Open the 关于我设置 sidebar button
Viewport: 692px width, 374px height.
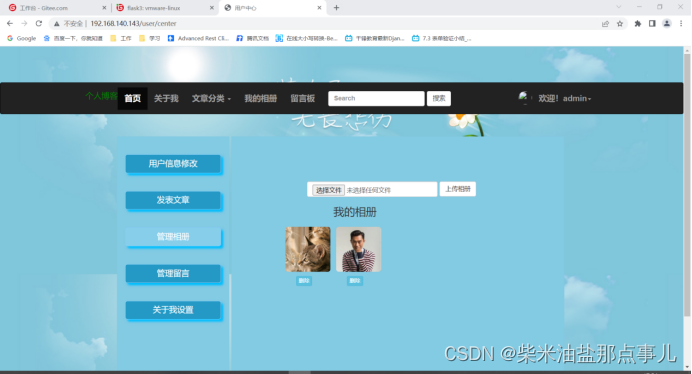point(173,310)
